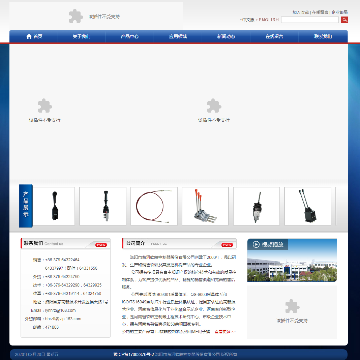Switch site language to ENGLISH
The width and height of the screenshot is (360, 360).
[x=269, y=20]
